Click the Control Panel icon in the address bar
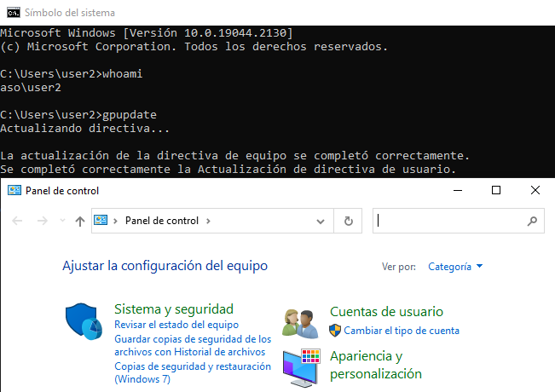The width and height of the screenshot is (555, 392). pyautogui.click(x=101, y=221)
